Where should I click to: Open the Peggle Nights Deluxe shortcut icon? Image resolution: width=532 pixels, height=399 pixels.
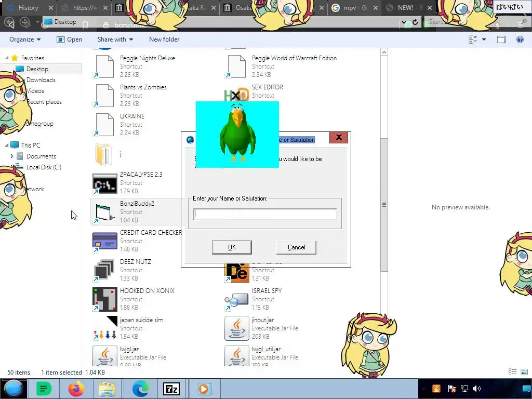[104, 66]
